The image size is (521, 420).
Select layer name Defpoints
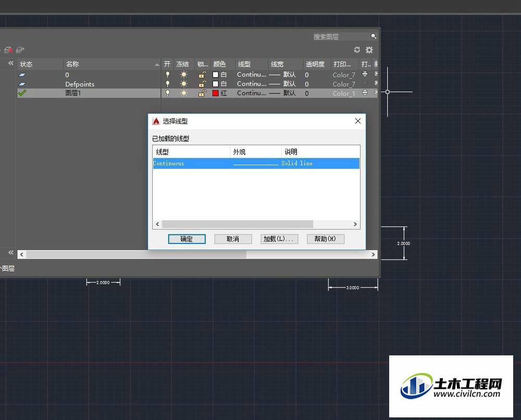point(80,84)
